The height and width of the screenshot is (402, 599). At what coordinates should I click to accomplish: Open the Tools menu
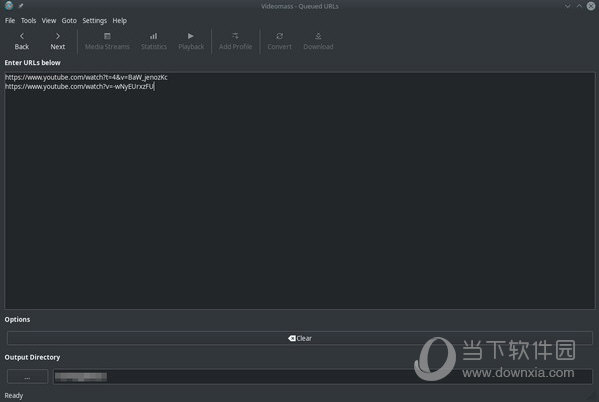28,21
